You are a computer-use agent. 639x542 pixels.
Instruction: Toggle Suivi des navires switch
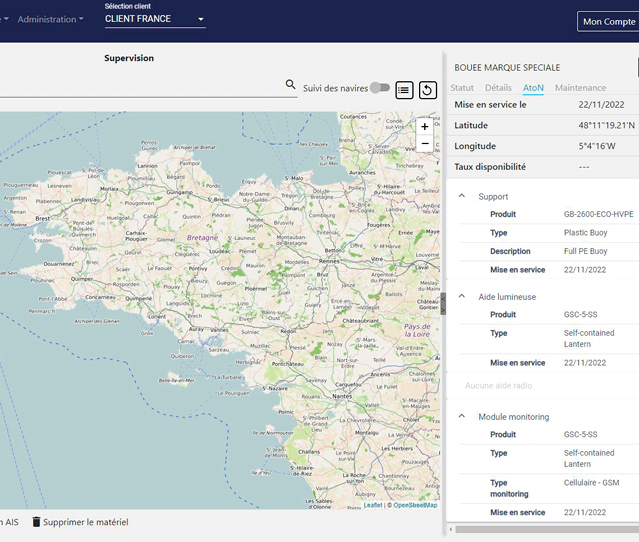click(380, 88)
